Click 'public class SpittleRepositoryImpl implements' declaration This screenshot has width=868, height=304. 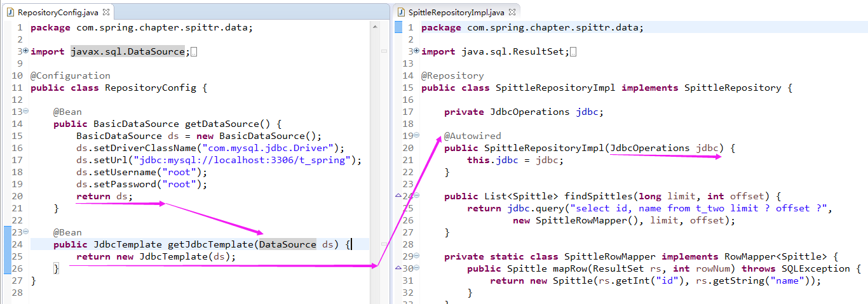607,88
